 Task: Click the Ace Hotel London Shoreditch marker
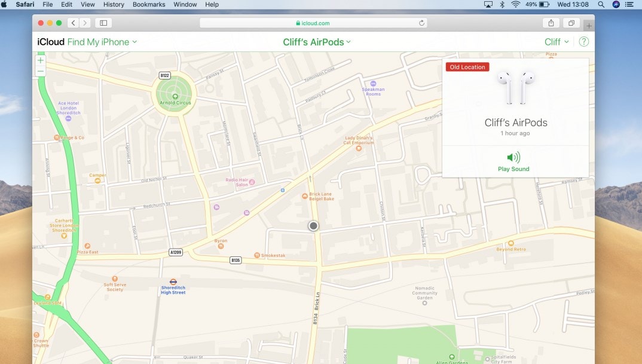[68, 118]
